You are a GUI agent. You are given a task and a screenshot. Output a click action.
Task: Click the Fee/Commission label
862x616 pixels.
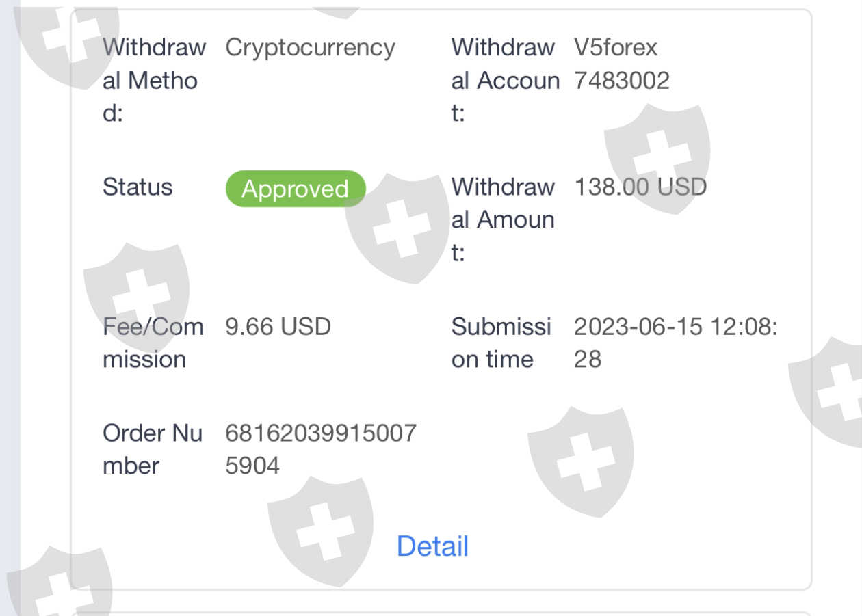tap(153, 343)
